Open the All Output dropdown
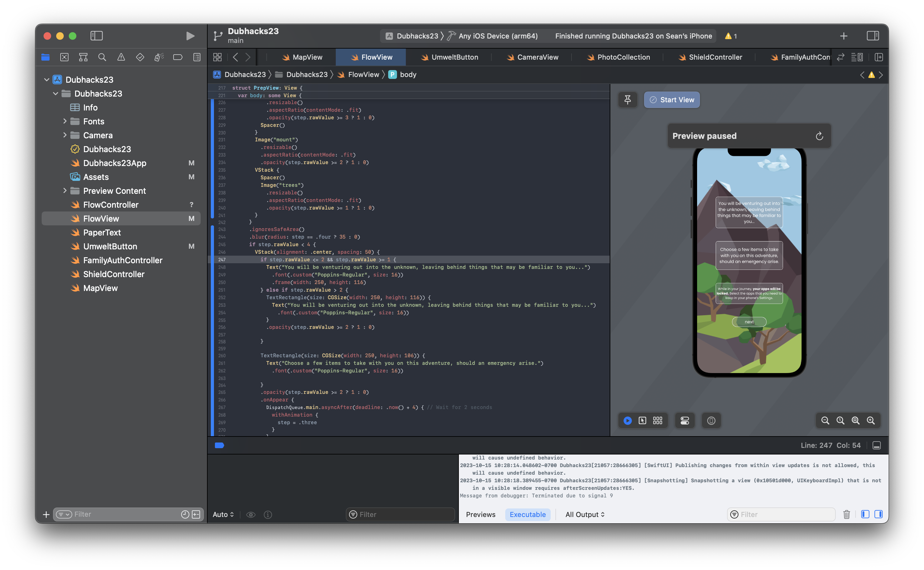Image resolution: width=924 pixels, height=570 pixels. click(585, 514)
